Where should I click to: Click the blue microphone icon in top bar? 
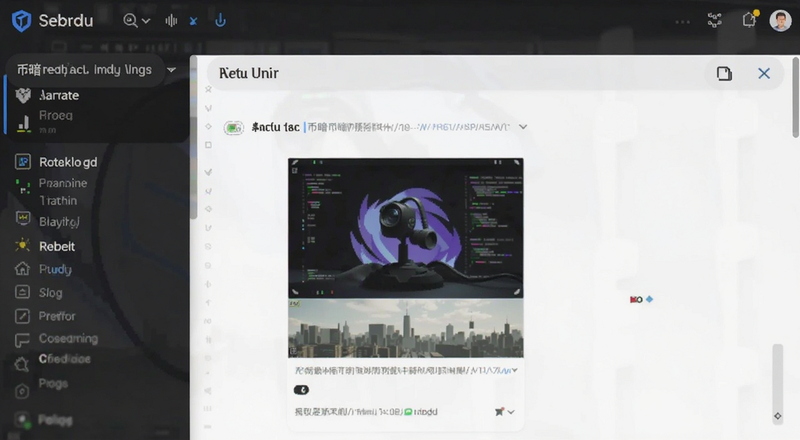point(220,20)
